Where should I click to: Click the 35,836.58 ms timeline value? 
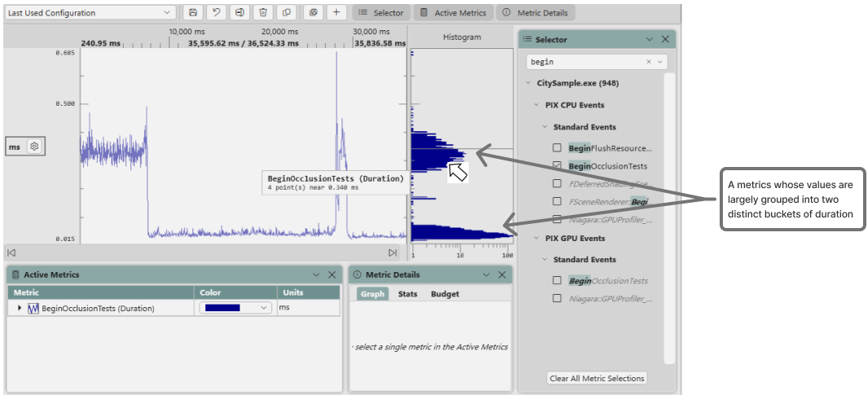[381, 43]
